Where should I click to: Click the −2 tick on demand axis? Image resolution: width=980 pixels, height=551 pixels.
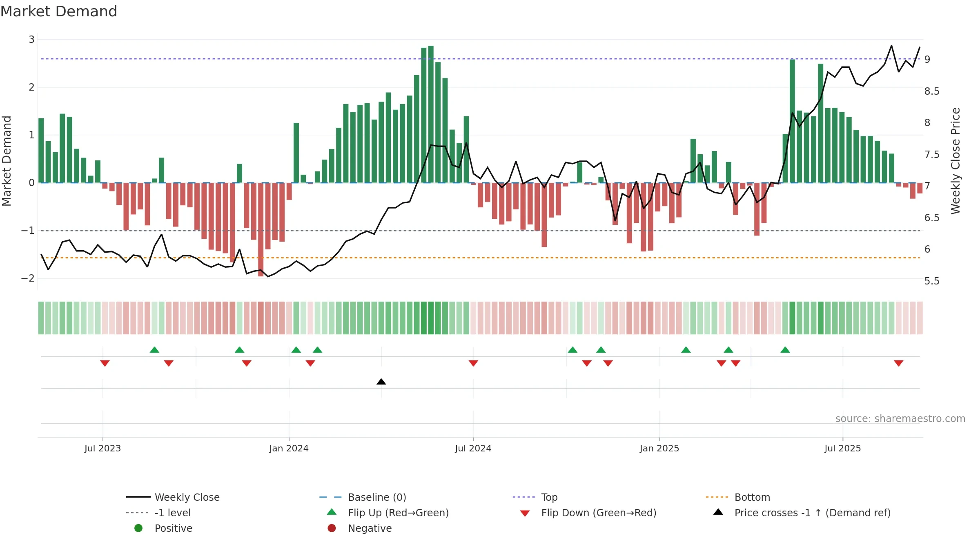pyautogui.click(x=28, y=278)
